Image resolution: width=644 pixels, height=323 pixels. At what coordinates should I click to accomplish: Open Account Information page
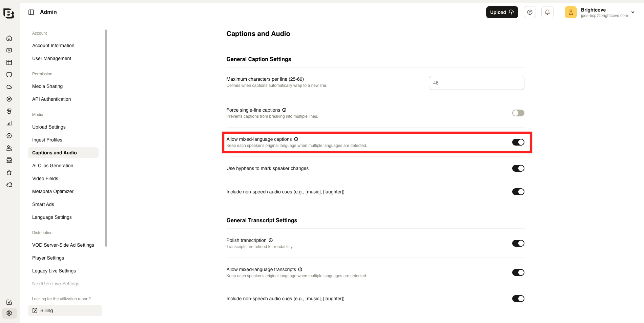click(53, 45)
